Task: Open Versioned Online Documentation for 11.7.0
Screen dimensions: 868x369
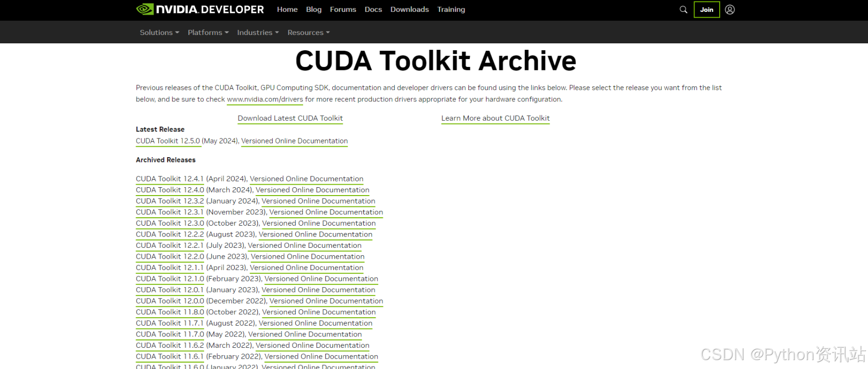Action: pyautogui.click(x=305, y=334)
